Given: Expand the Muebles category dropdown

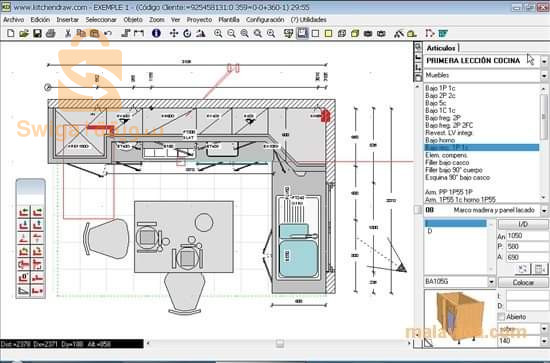Looking at the screenshot, I should (x=544, y=75).
